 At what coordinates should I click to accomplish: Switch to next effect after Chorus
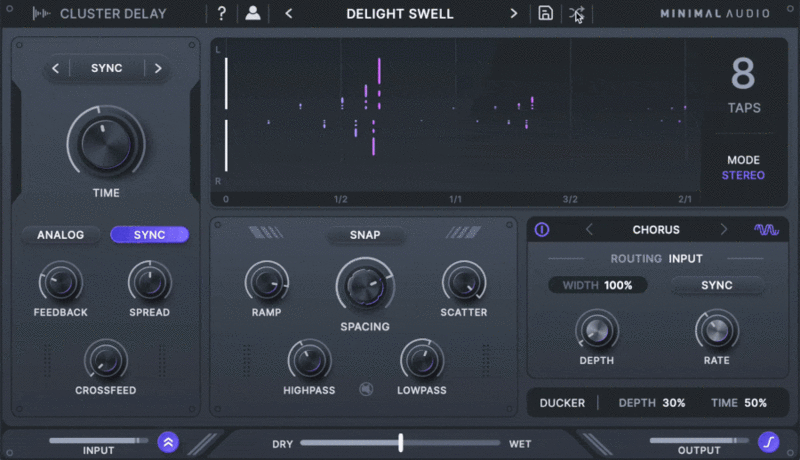pyautogui.click(x=724, y=230)
